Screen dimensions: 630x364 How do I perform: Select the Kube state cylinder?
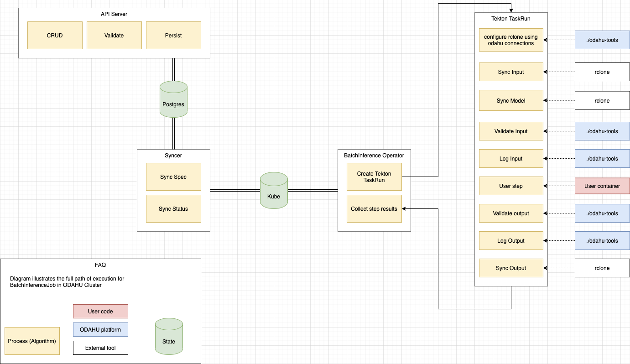274,190
